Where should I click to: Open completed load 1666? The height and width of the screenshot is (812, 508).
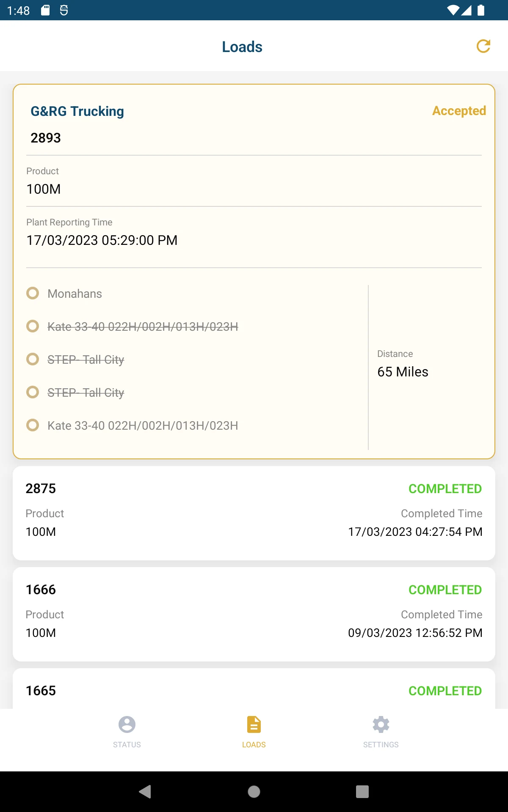(254, 614)
